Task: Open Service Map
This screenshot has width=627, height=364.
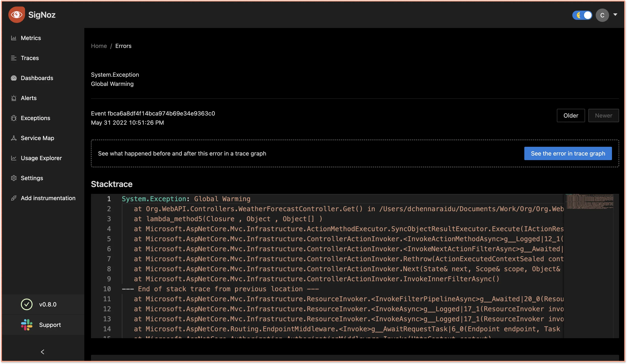Action: pos(38,138)
